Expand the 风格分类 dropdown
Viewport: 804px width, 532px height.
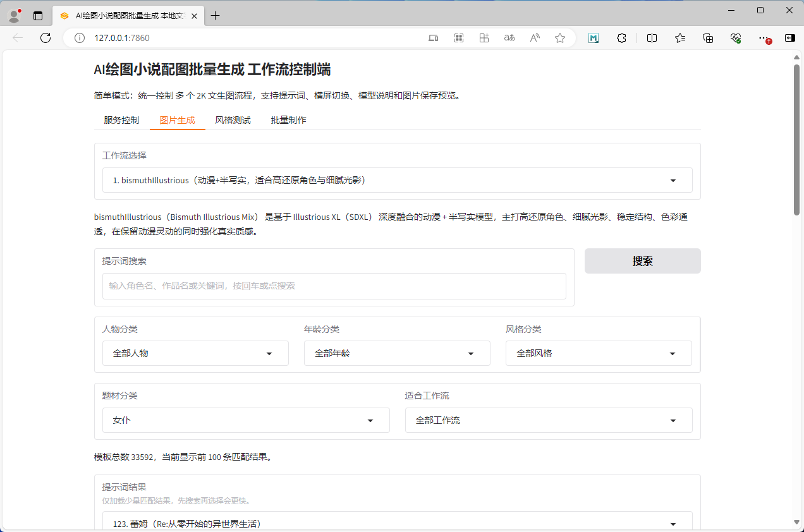click(x=598, y=354)
